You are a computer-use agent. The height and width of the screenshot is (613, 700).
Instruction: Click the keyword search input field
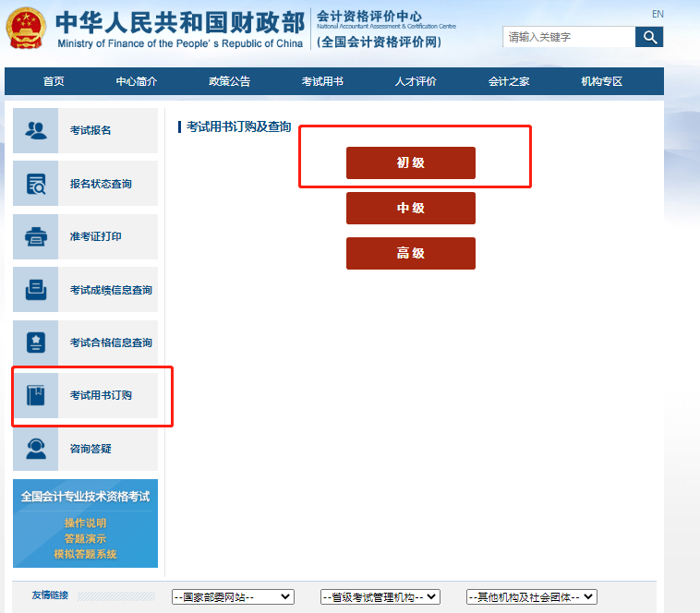(x=568, y=37)
